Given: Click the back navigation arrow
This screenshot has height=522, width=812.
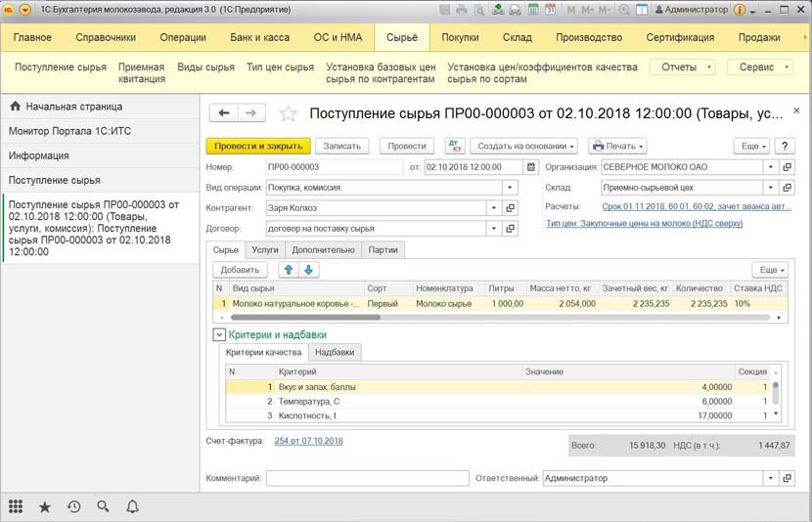Looking at the screenshot, I should [225, 113].
